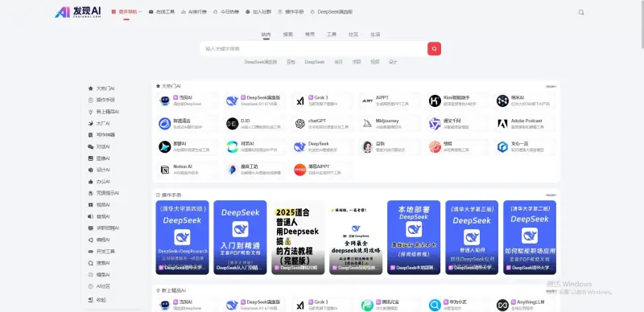This screenshot has width=644, height=312.
Task: Open the Notion AI icon
Action: (x=165, y=170)
